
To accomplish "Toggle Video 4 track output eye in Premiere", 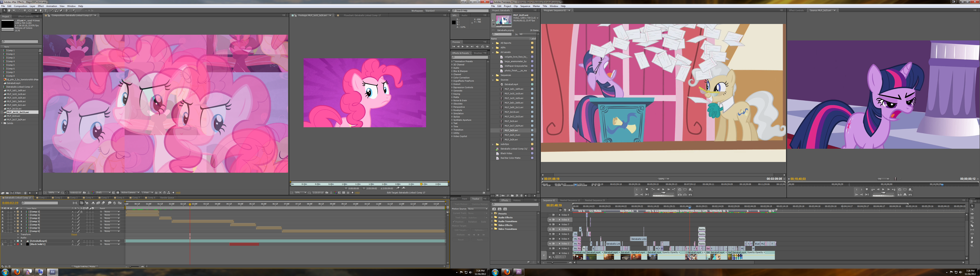I will click(x=550, y=239).
